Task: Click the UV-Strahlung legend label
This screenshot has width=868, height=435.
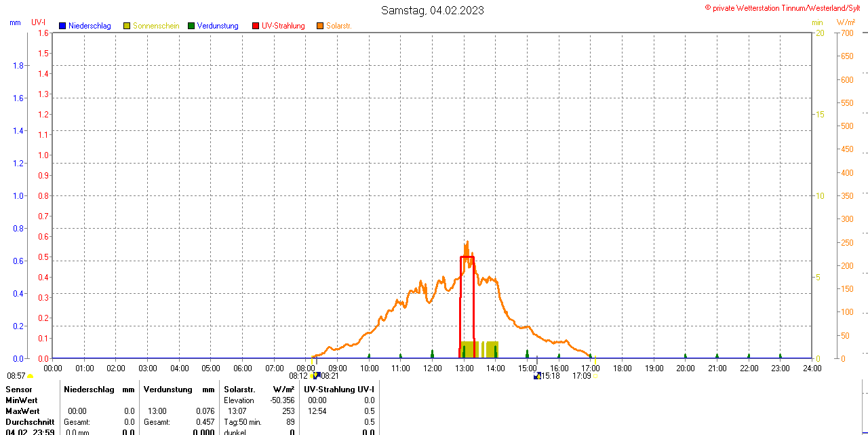Action: pyautogui.click(x=283, y=26)
